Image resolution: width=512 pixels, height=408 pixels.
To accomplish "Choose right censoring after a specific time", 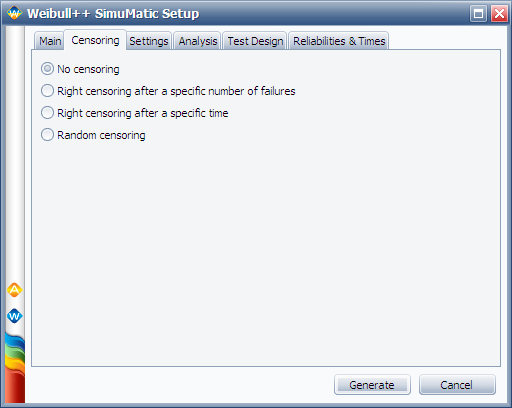I will (134, 113).
